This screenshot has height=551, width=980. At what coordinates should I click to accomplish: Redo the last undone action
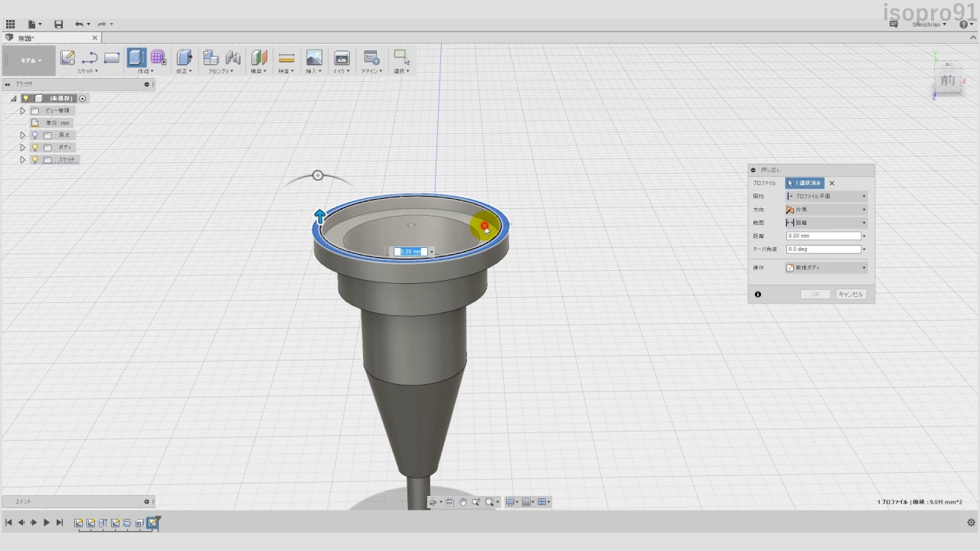102,24
